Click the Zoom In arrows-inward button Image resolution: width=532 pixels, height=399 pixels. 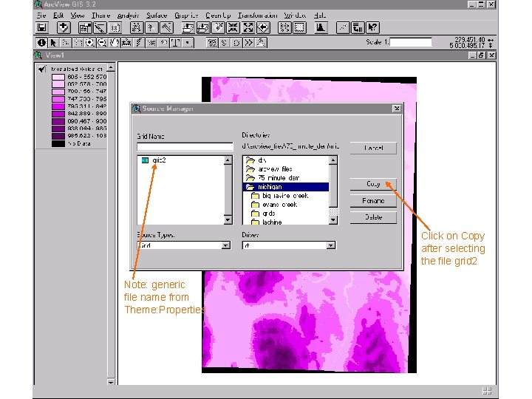click(233, 27)
